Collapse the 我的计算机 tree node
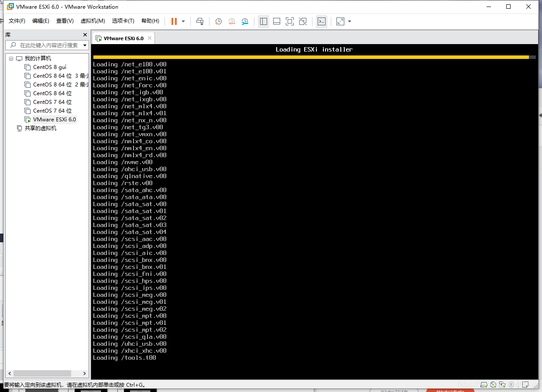Screen dimensions: 542x392 click(x=11, y=58)
